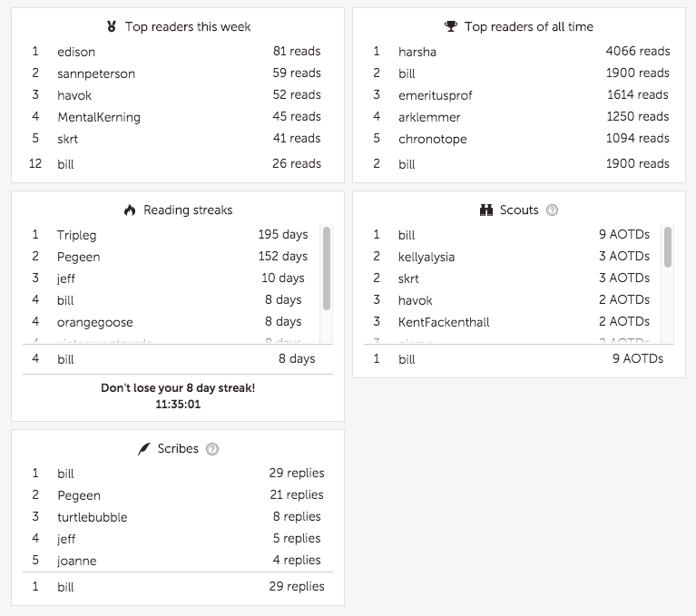Click the quill icon beside Scribes
Screen dimensions: 696x616
coord(143,449)
